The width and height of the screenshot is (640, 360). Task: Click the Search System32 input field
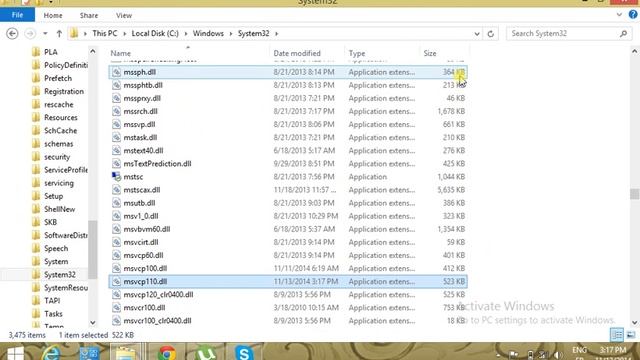563,33
